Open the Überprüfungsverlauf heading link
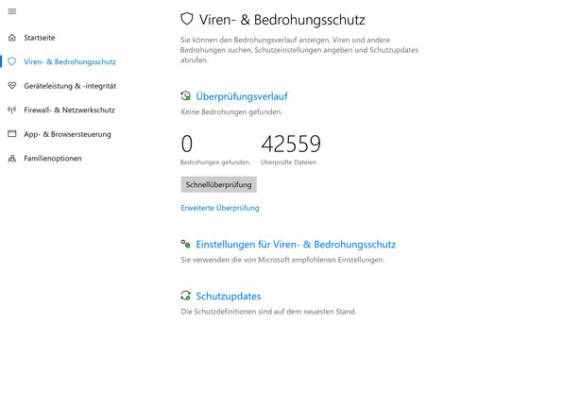The image size is (580, 393). point(242,96)
